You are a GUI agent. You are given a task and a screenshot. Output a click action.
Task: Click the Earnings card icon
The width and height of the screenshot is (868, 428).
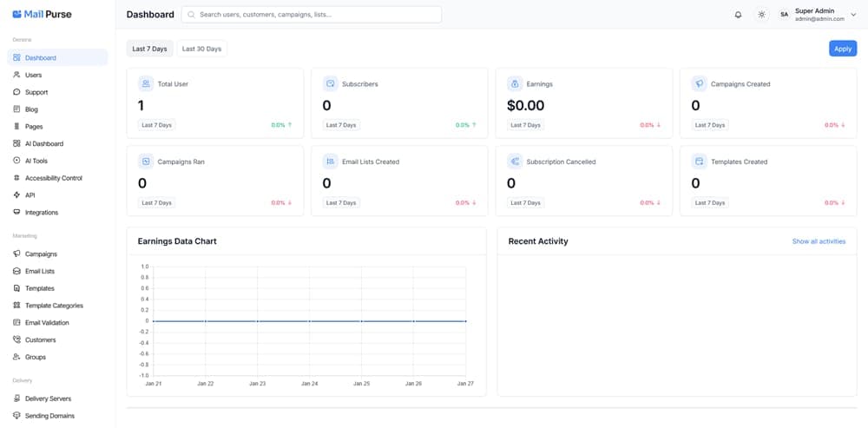[x=515, y=84]
